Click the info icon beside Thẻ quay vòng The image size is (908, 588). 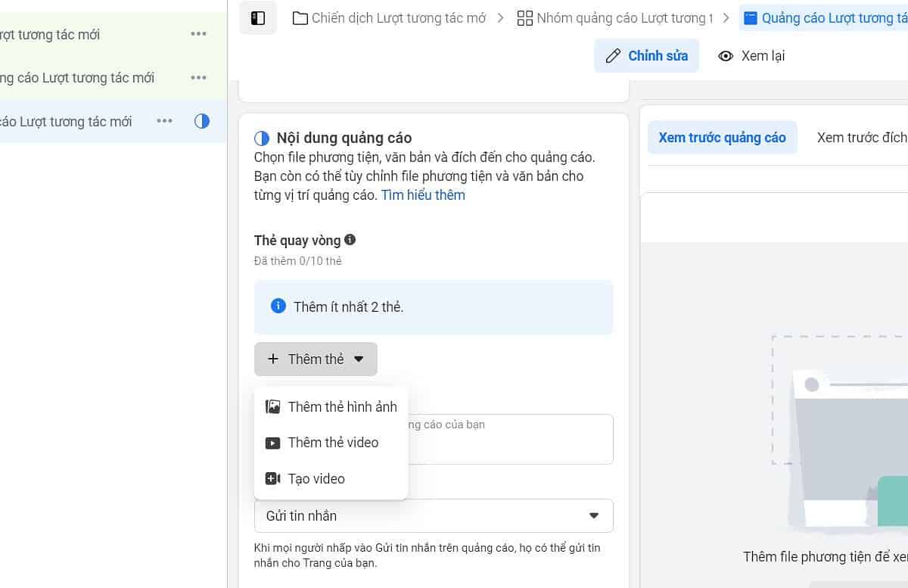[x=350, y=240]
